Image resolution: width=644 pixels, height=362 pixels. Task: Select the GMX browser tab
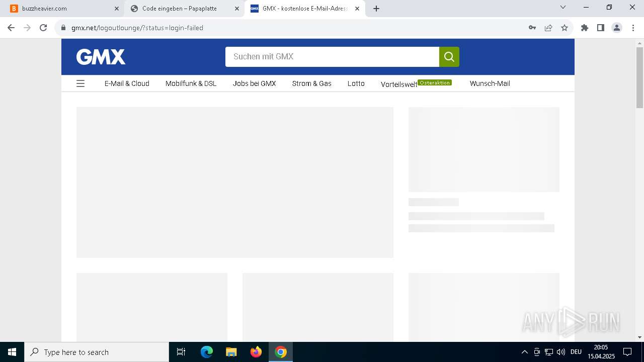305,9
